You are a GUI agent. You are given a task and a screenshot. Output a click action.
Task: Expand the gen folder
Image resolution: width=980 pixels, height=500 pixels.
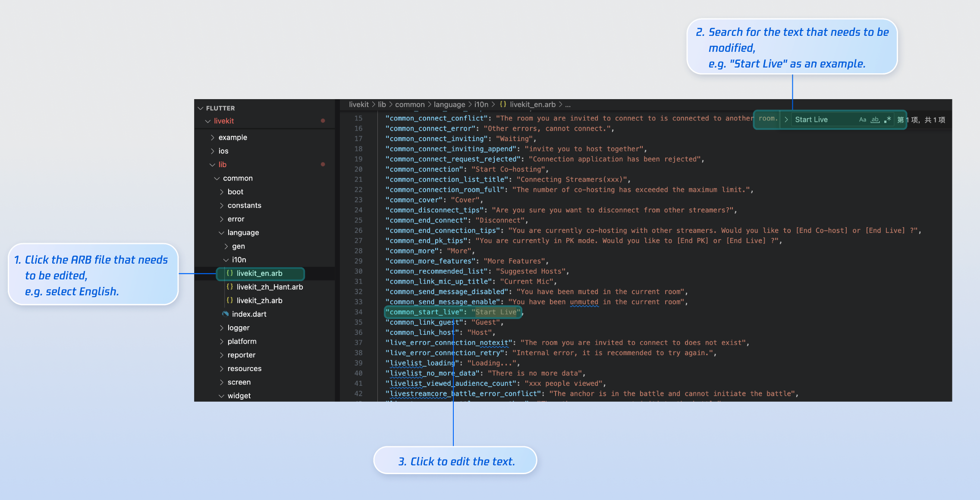point(238,246)
